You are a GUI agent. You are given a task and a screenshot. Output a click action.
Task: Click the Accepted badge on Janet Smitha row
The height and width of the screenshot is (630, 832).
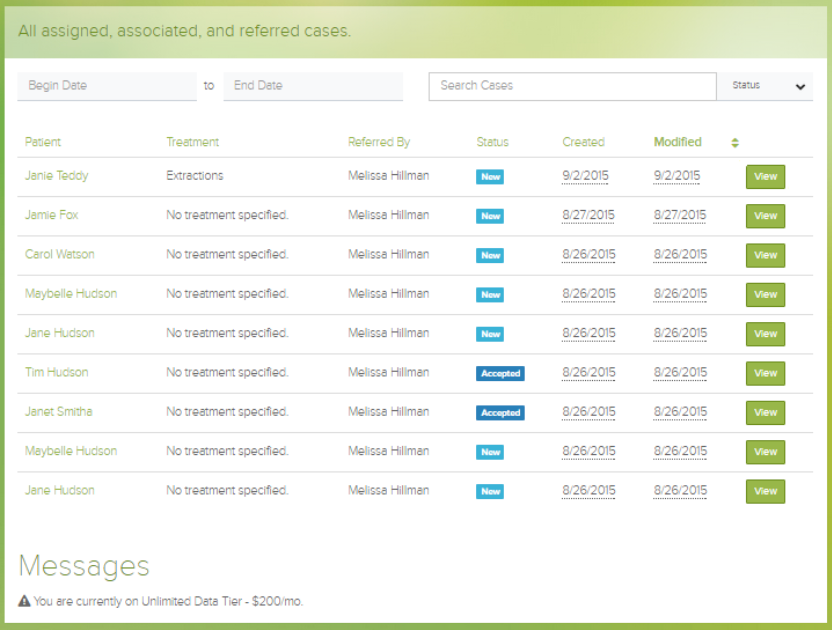tap(500, 413)
